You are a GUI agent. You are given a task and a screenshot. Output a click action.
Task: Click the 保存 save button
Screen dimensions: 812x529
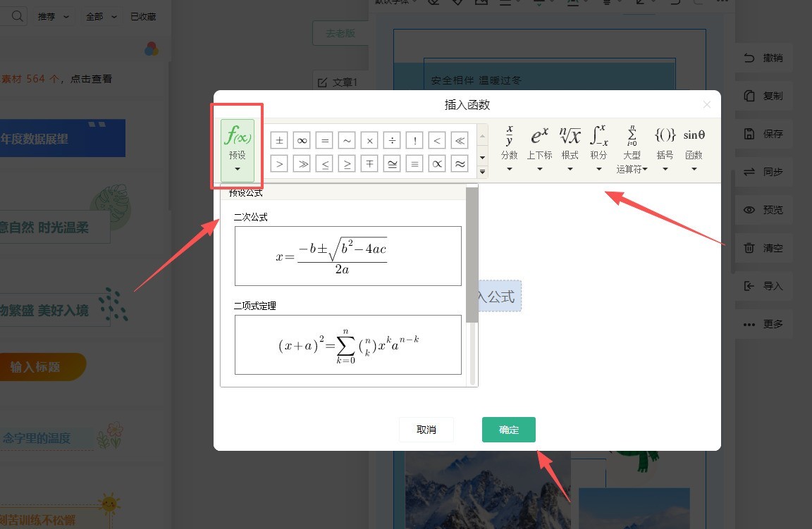763,134
